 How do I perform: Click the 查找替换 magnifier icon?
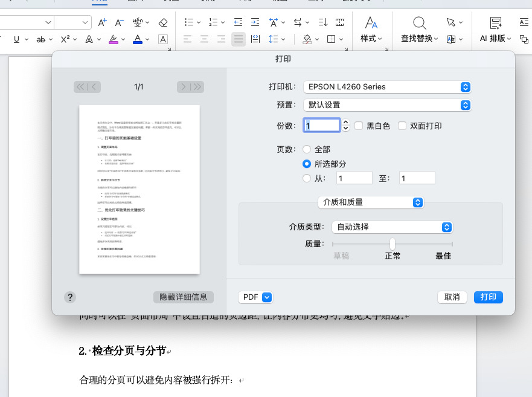[419, 23]
